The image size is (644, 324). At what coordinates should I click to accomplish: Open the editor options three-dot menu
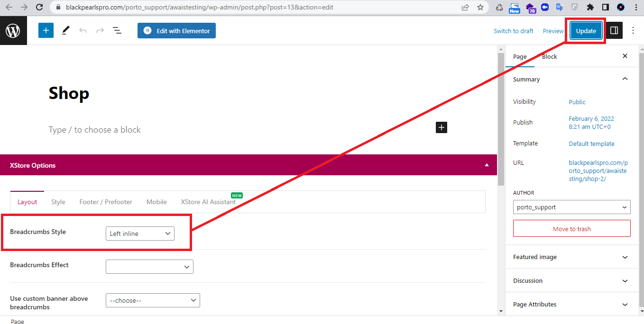pos(633,31)
